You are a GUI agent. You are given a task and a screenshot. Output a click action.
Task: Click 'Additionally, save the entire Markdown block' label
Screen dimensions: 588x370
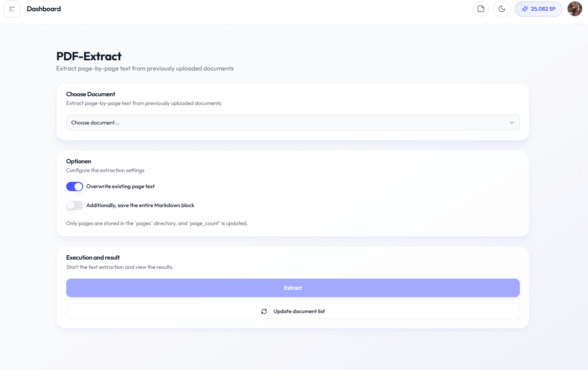point(140,206)
